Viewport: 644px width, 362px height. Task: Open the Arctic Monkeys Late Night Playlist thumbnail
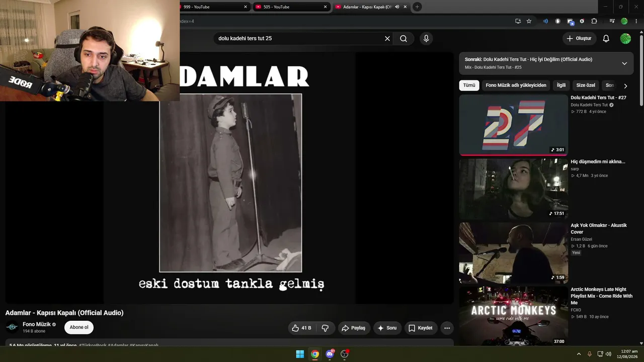[x=513, y=317]
